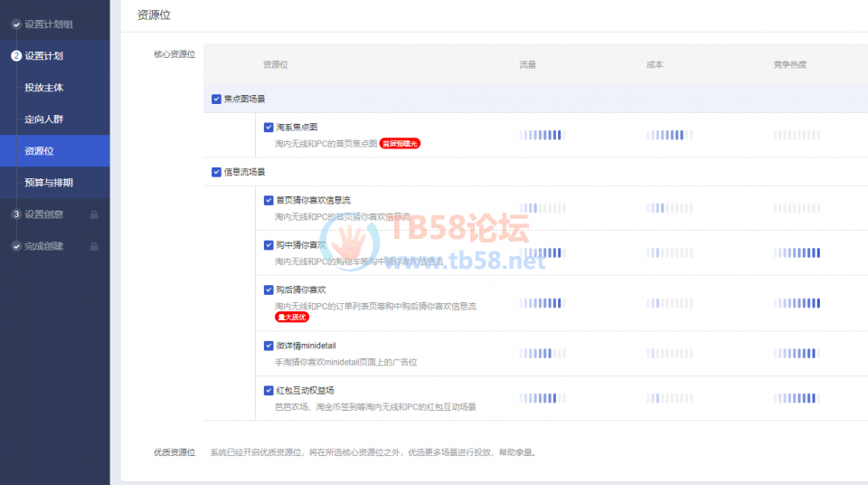Click the red 重大质优 badge
This screenshot has height=485, width=868.
[x=291, y=318]
